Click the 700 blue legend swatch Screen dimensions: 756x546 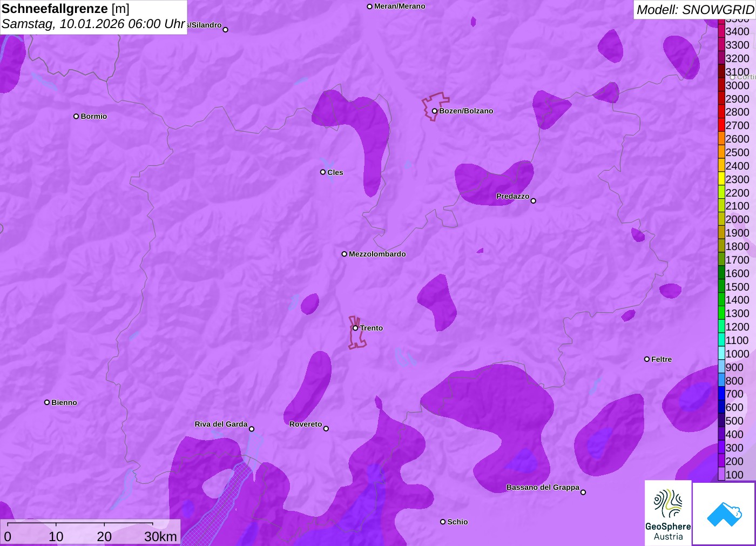721,394
